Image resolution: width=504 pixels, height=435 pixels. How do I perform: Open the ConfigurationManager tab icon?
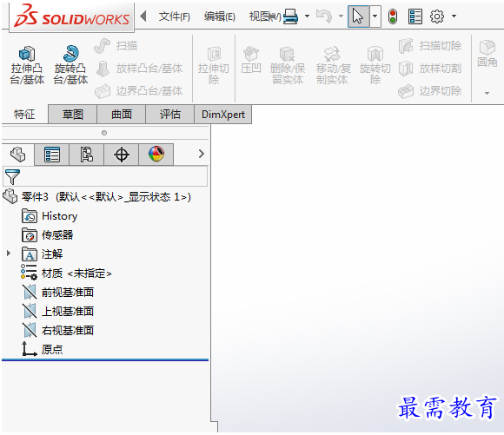point(87,155)
